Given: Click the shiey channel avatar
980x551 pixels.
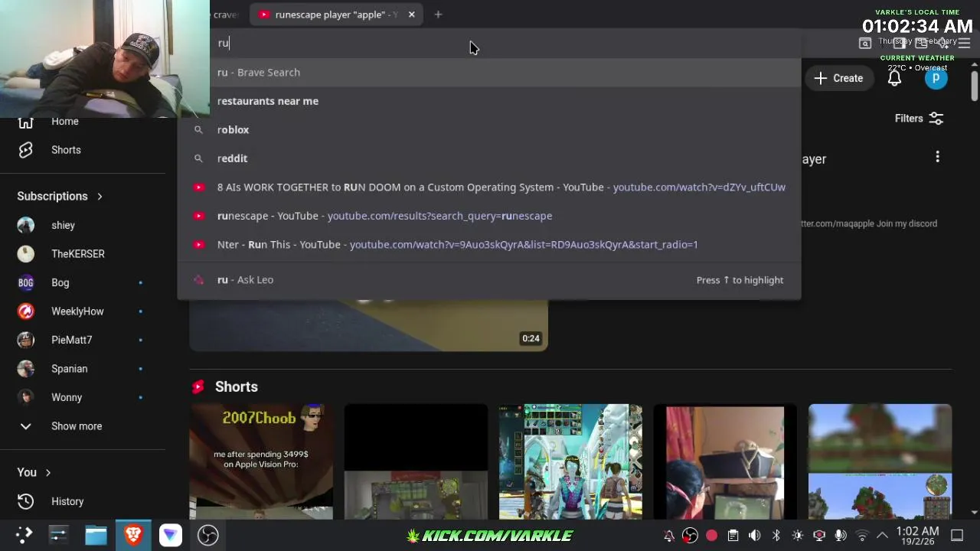Looking at the screenshot, I should pos(26,225).
